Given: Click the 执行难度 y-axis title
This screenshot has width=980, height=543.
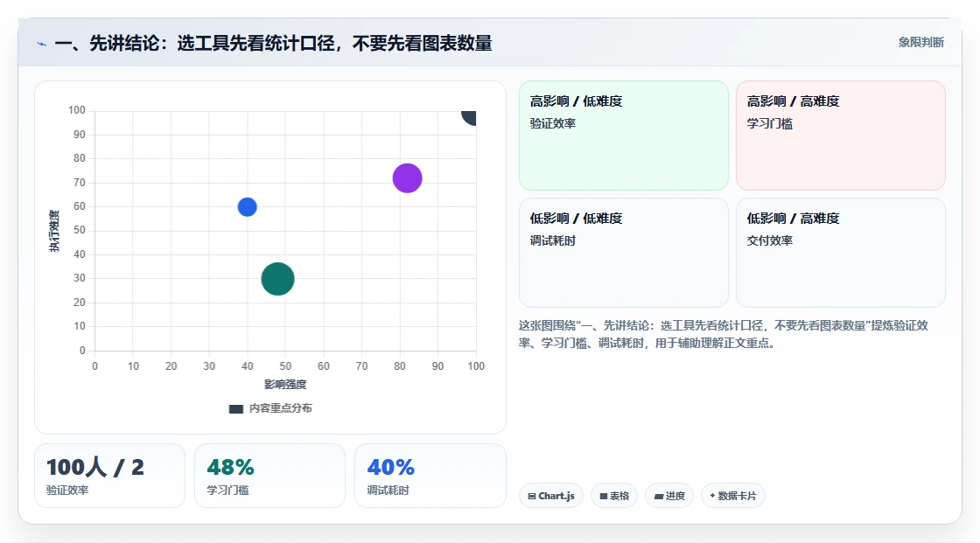Looking at the screenshot, I should coord(54,231).
